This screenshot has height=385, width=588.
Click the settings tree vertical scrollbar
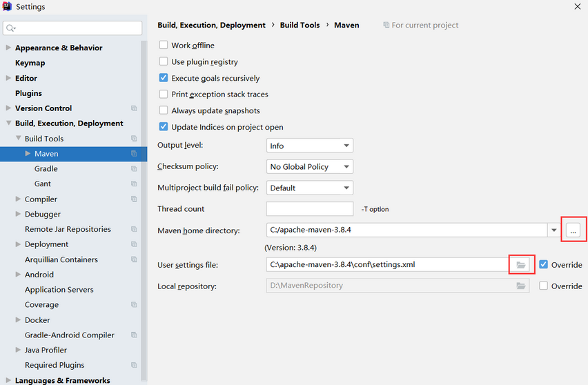[x=144, y=210]
